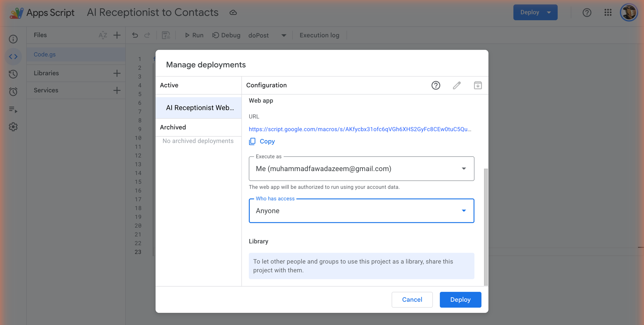Open the Execution log
The image size is (644, 325).
319,35
